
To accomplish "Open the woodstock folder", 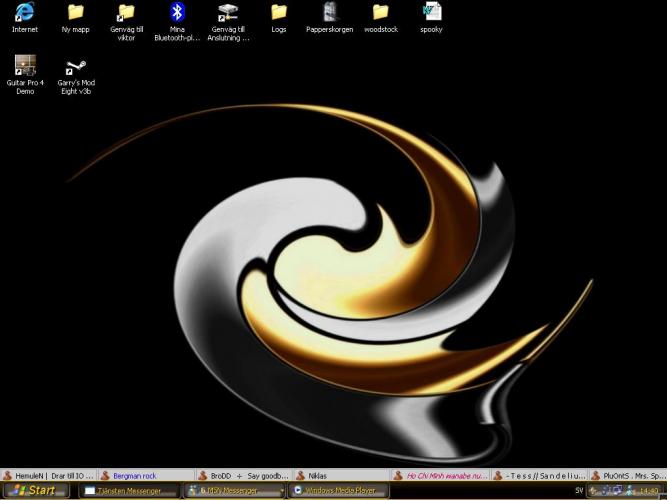I will [x=380, y=13].
